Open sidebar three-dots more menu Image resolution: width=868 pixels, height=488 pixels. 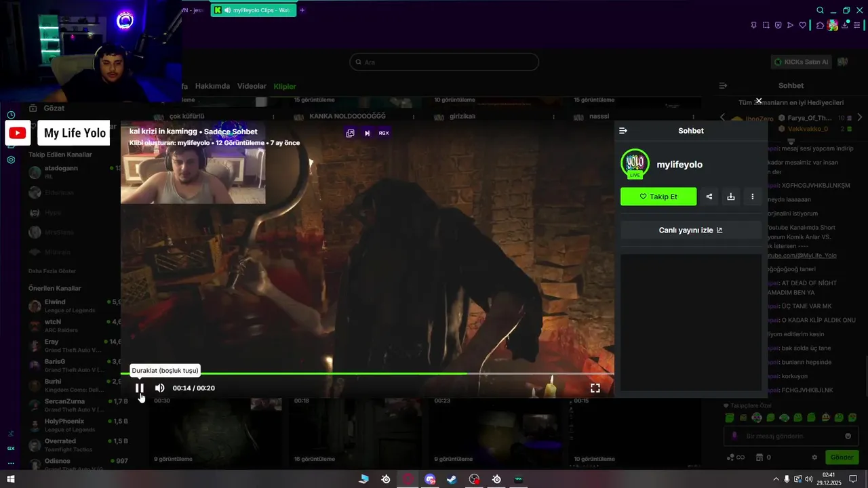11,463
